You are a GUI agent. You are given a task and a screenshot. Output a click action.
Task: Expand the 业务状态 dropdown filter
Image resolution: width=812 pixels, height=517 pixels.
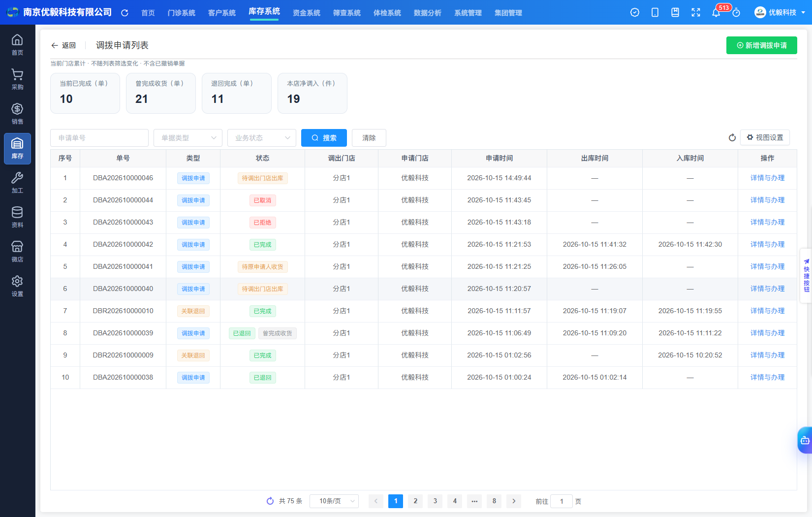262,138
